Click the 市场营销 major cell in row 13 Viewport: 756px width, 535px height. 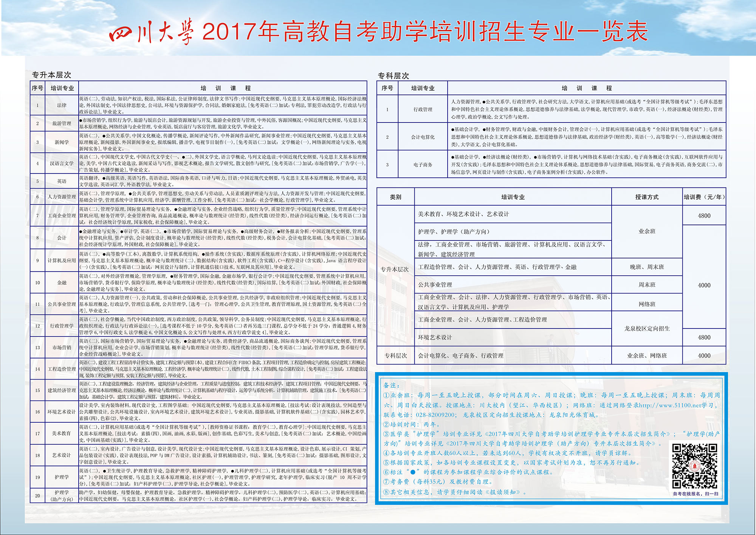[x=62, y=347]
